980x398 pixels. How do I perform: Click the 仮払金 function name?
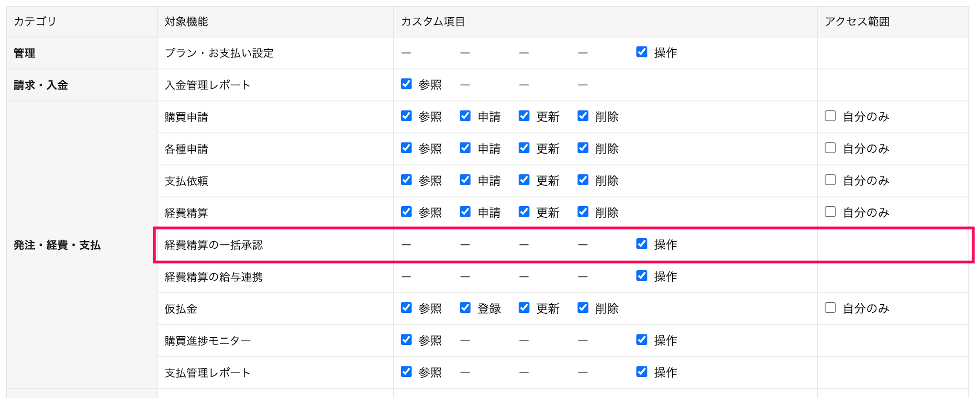coord(181,309)
